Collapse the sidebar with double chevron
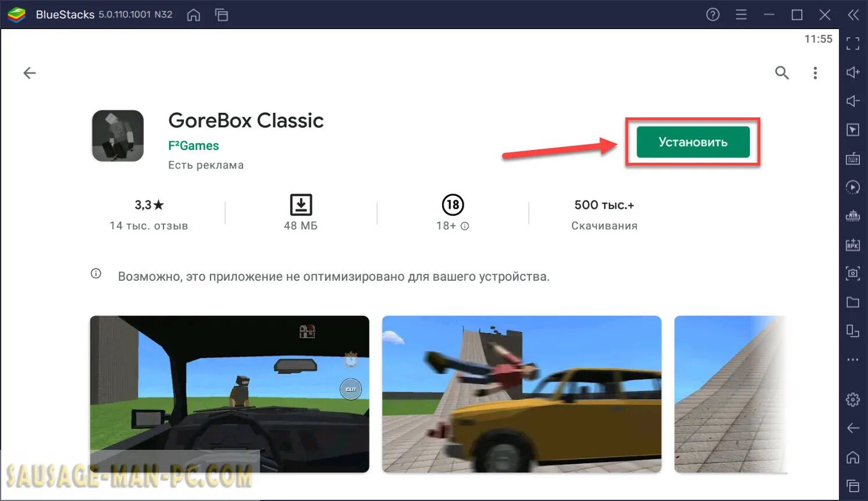 point(853,15)
